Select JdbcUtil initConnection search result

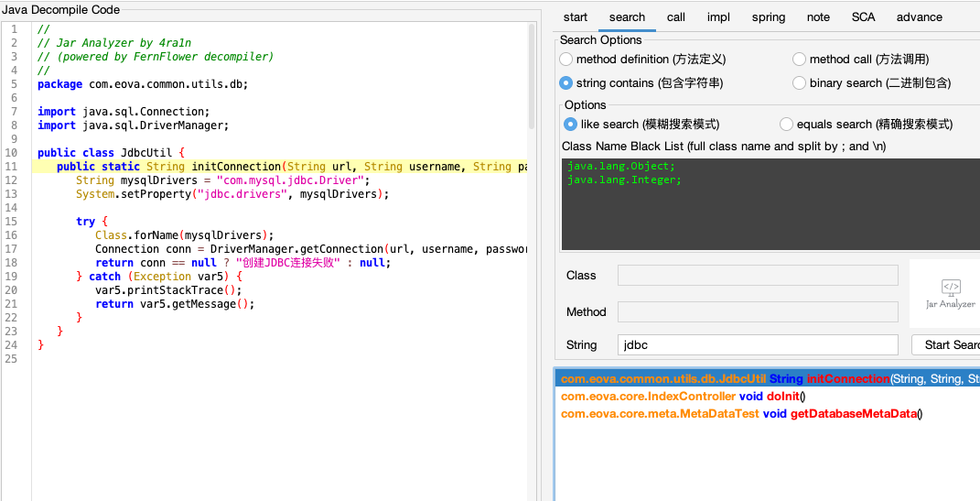[x=768, y=379]
